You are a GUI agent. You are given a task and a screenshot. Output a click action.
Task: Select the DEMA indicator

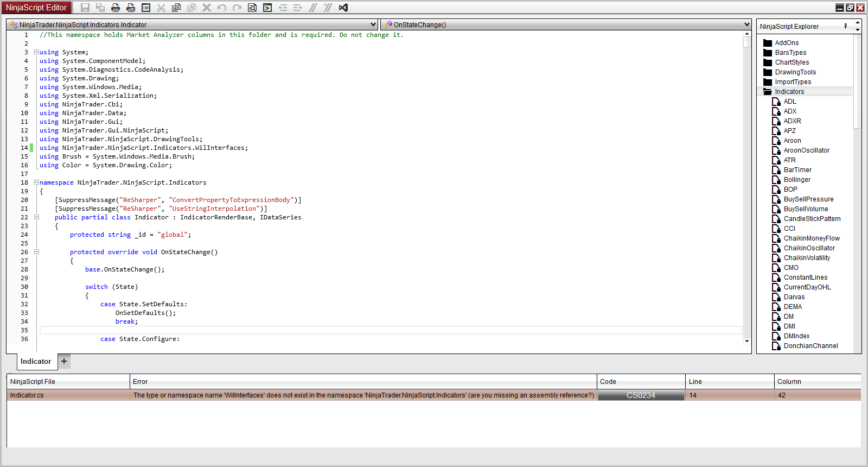click(793, 307)
